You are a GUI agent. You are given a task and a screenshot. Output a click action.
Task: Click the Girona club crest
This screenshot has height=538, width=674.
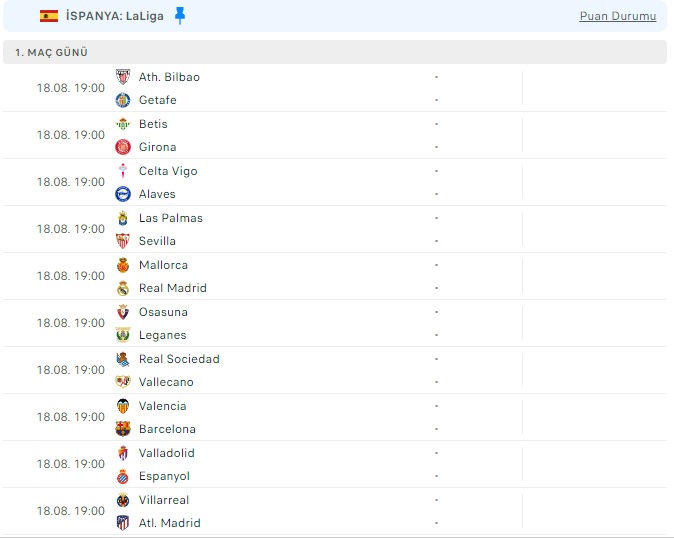123,147
